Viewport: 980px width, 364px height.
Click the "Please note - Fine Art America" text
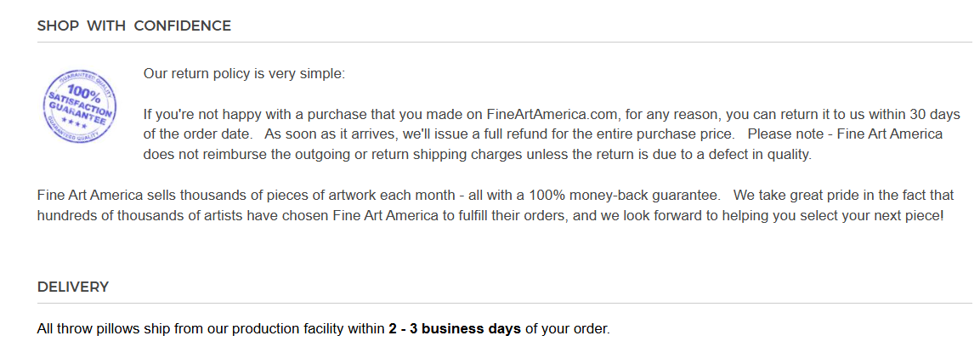(x=845, y=134)
